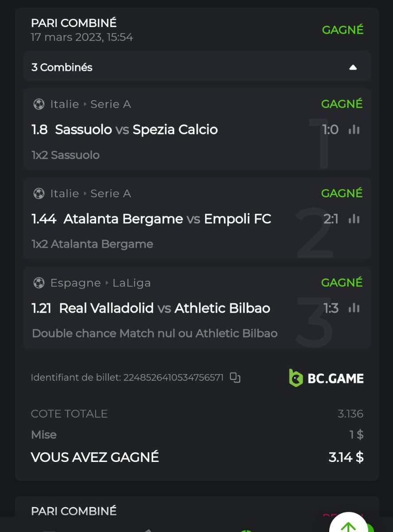Screen dimensions: 393x532
Task: Collapse the 3 Combinés section arrow
Action: tap(353, 67)
